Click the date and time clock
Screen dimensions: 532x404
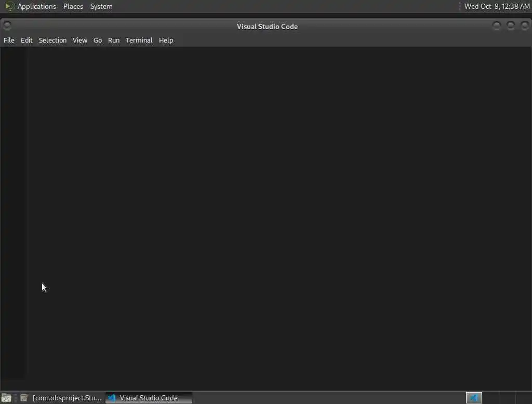click(497, 6)
